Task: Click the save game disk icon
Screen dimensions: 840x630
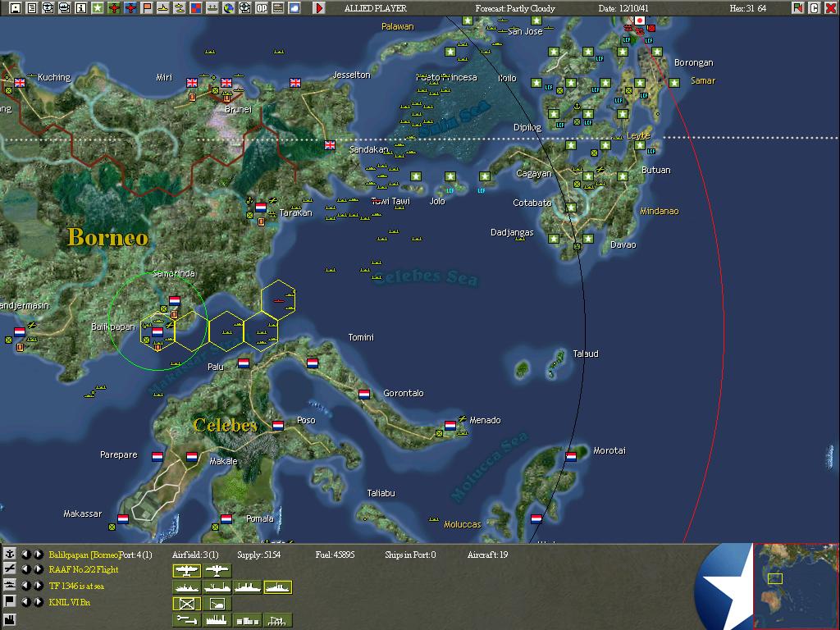Action: [x=15, y=8]
